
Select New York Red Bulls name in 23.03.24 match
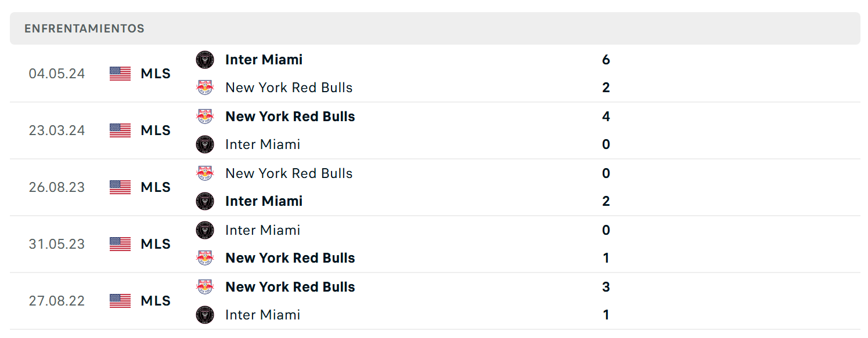(x=290, y=117)
